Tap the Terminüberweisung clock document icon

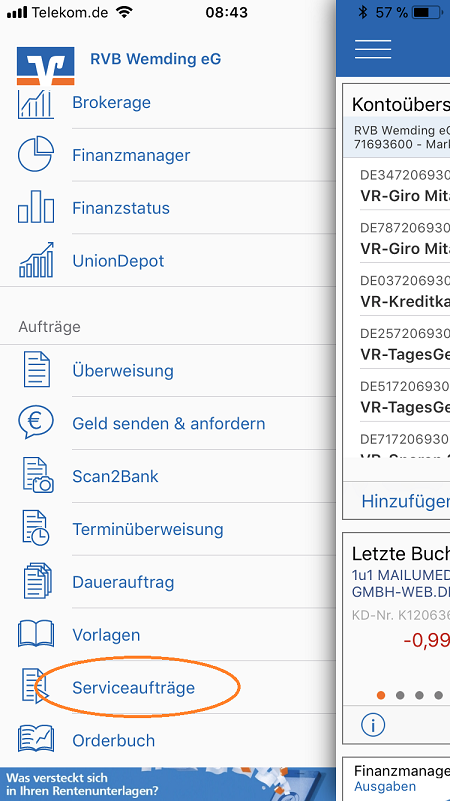(x=36, y=528)
